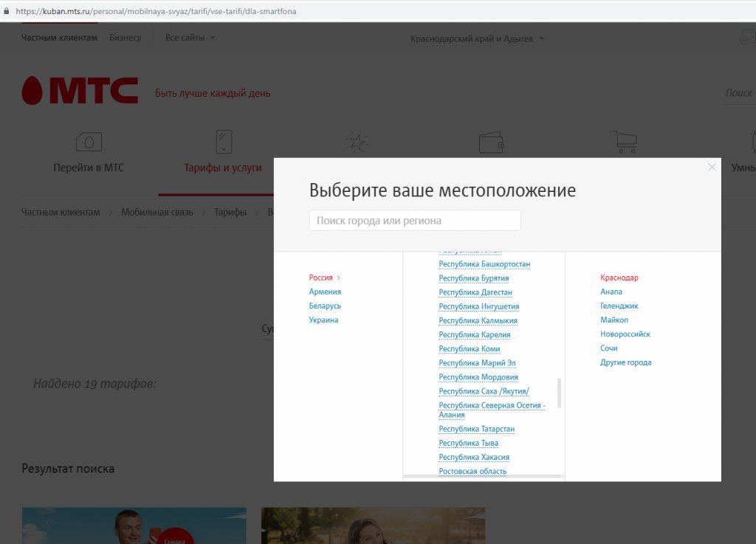Viewport: 756px width, 544px height.
Task: Click the city or region search field
Action: tap(414, 220)
